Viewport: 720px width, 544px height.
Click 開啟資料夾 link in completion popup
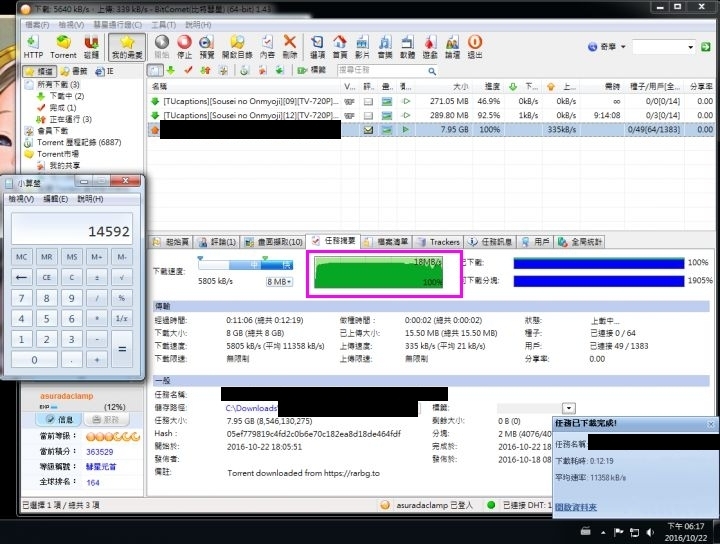[x=576, y=507]
